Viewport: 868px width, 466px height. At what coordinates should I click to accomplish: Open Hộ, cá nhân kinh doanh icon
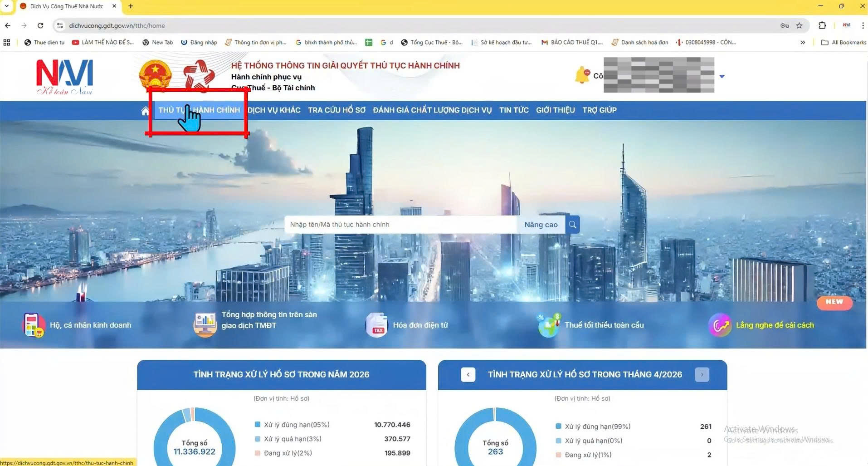click(34, 325)
